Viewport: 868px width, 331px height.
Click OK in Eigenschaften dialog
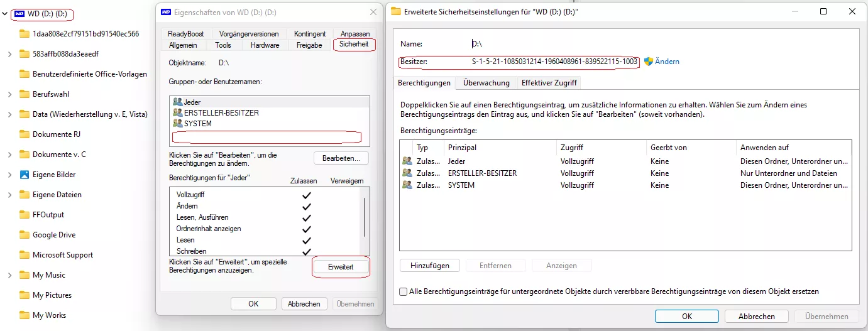click(253, 303)
